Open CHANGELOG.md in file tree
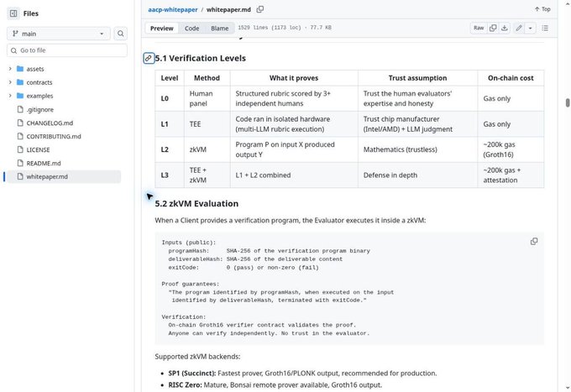This screenshot has height=392, width=571. point(50,123)
